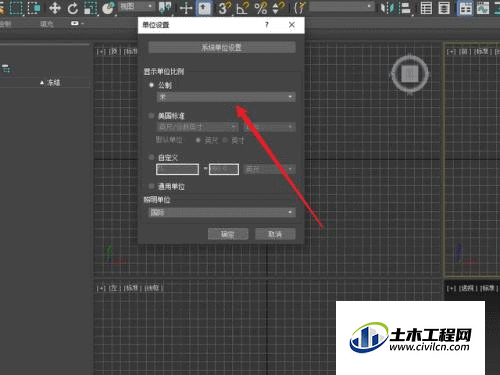Select the 英寸 default units radio button
This screenshot has height=375, width=500.
(x=225, y=140)
